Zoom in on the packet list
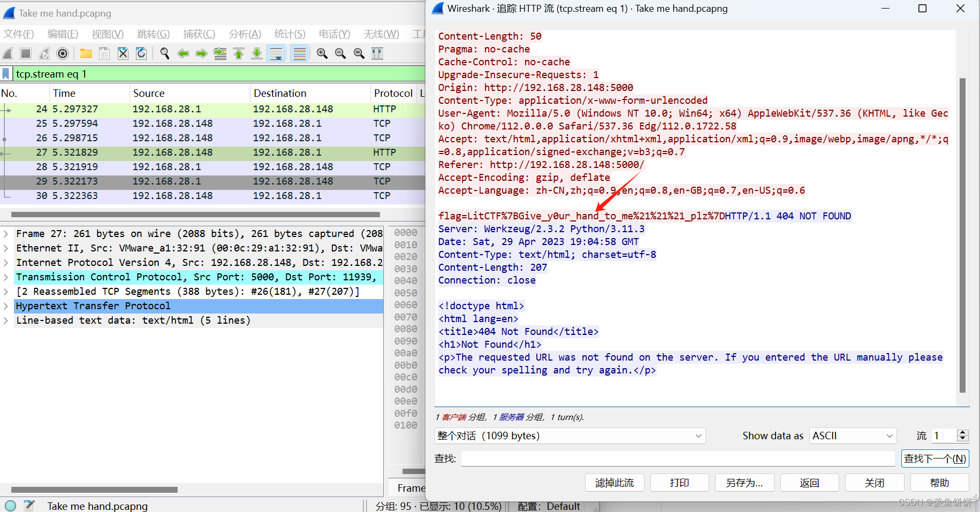This screenshot has width=980, height=512. click(322, 54)
